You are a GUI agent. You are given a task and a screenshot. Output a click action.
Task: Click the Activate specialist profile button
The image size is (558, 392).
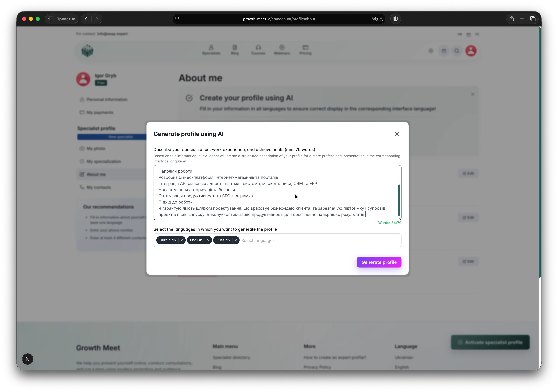point(490,342)
